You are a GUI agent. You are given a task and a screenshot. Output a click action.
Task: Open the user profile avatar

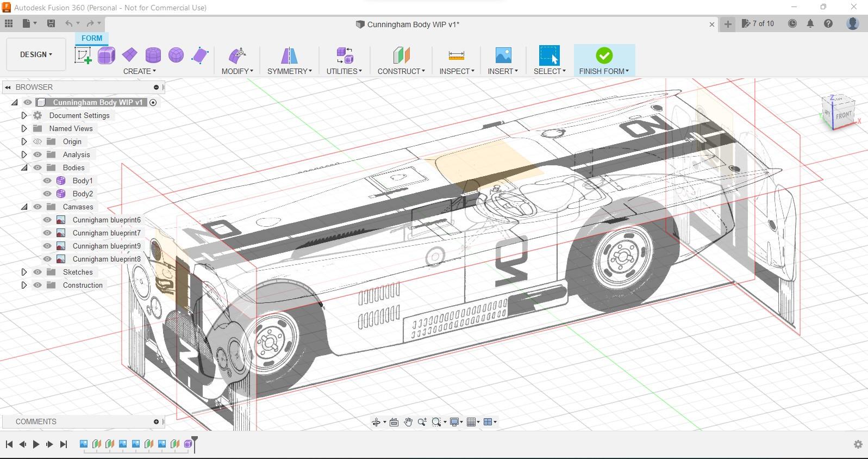(x=853, y=23)
